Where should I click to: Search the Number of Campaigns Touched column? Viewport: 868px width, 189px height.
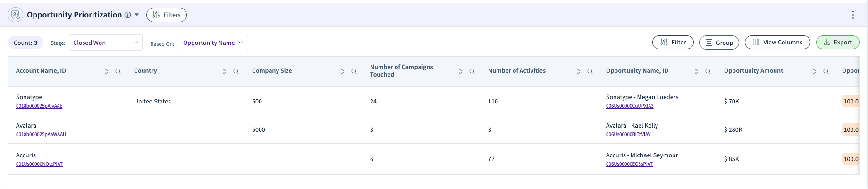point(472,71)
